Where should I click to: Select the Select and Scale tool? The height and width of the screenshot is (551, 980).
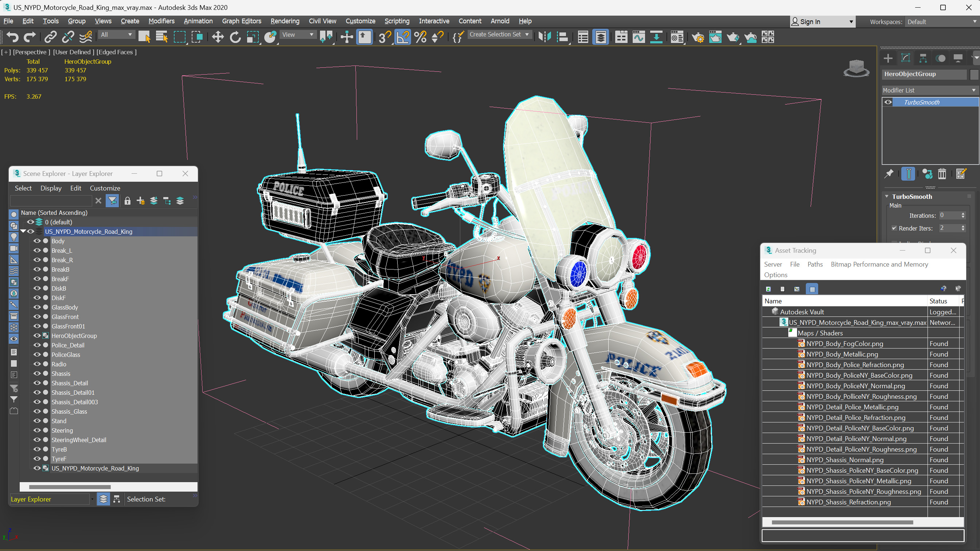click(x=253, y=37)
